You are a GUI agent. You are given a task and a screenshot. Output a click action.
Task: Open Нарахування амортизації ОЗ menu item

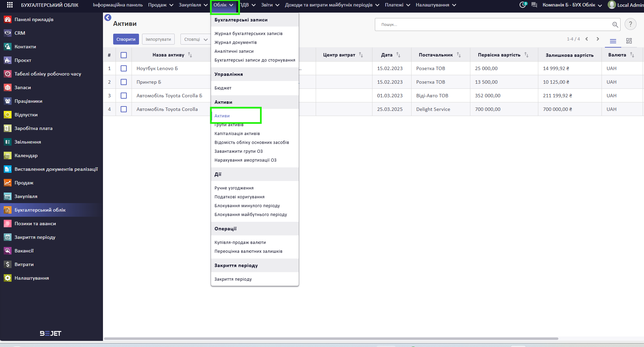(245, 160)
